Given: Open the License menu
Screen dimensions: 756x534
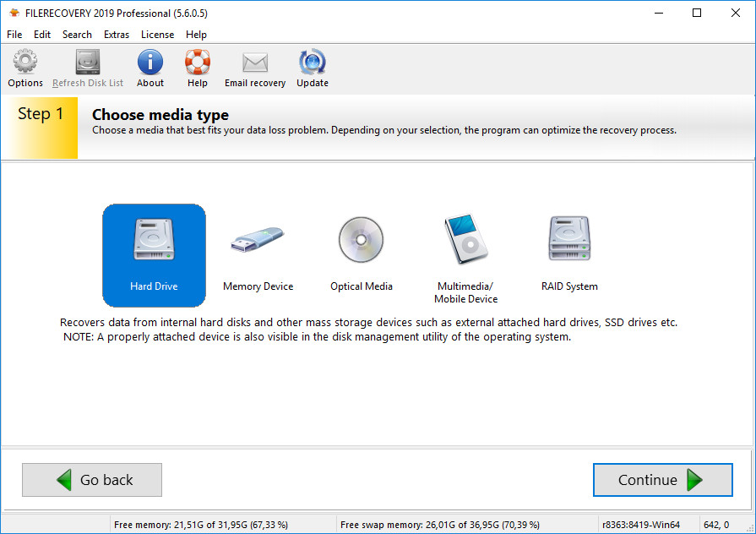Looking at the screenshot, I should (x=157, y=35).
